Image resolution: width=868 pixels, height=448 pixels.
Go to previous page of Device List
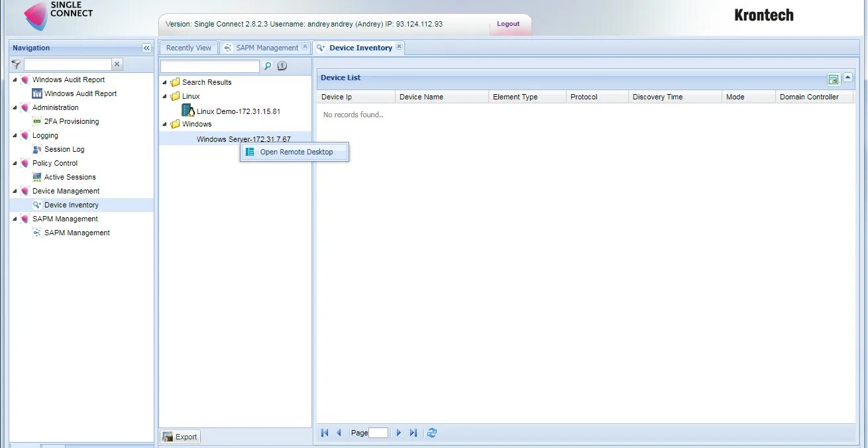(339, 433)
